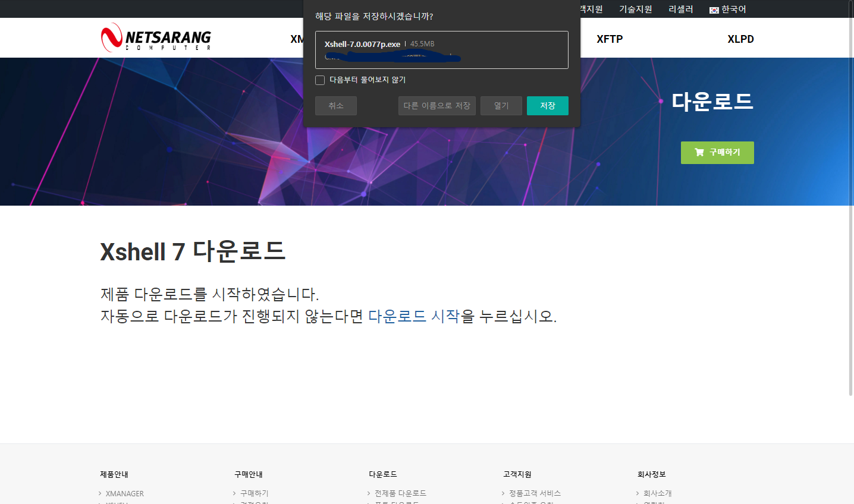This screenshot has width=854, height=504.
Task: Click the green 구매하기 button
Action: [x=717, y=153]
